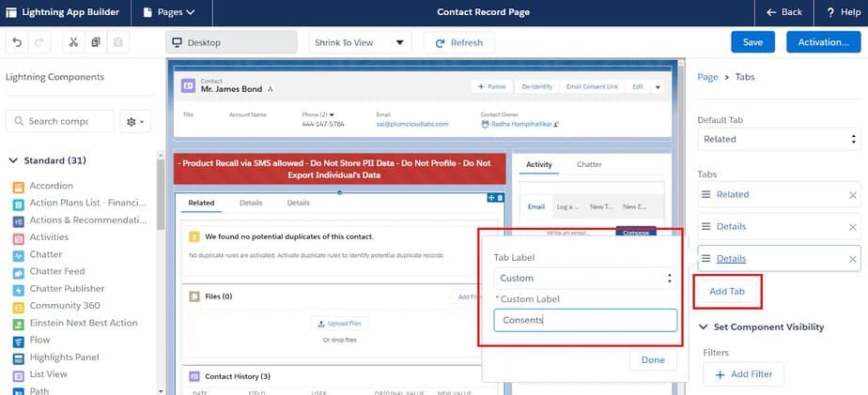Open the Shrink To View dropdown
The height and width of the screenshot is (395, 868).
[360, 42]
